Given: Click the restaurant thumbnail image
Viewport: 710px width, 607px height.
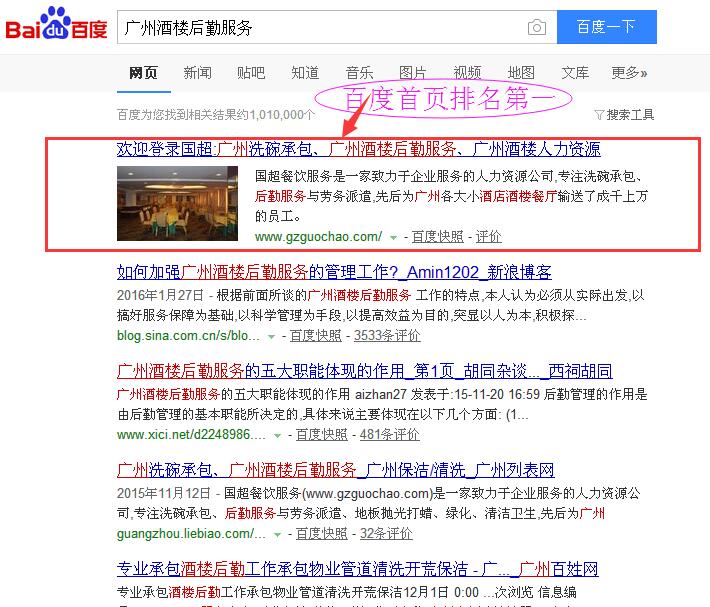Looking at the screenshot, I should click(x=177, y=203).
